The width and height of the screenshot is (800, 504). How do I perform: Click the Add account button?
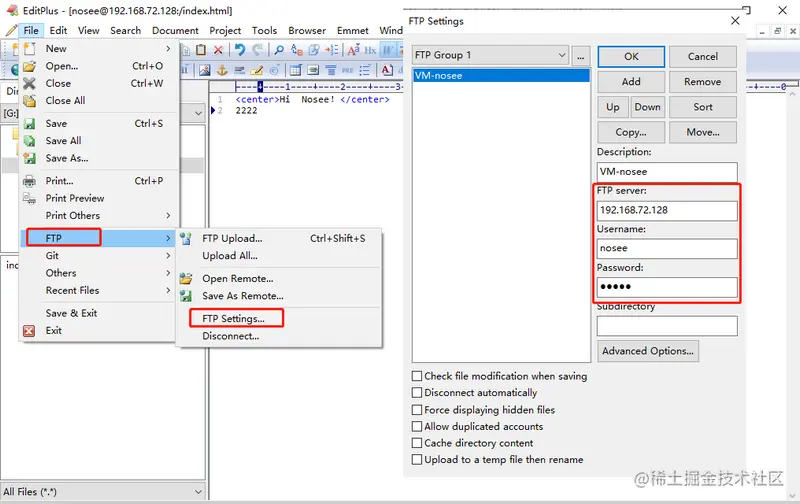(x=631, y=82)
